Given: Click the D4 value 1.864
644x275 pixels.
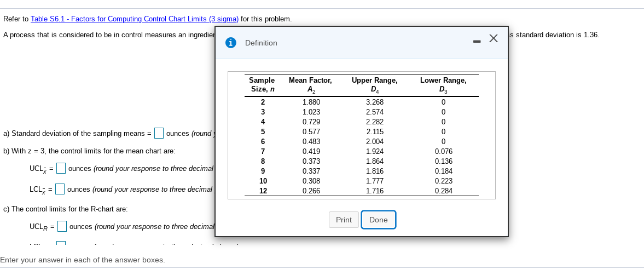Looking at the screenshot, I should [x=375, y=162].
